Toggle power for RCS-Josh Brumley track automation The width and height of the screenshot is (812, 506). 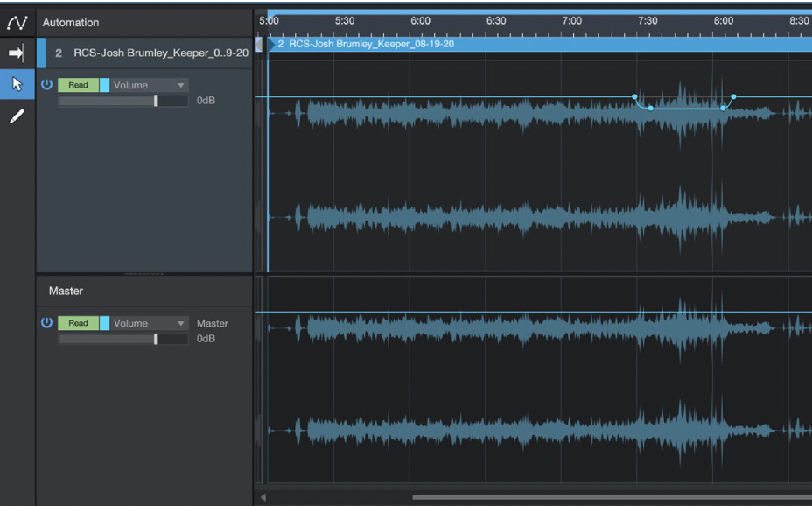point(46,84)
